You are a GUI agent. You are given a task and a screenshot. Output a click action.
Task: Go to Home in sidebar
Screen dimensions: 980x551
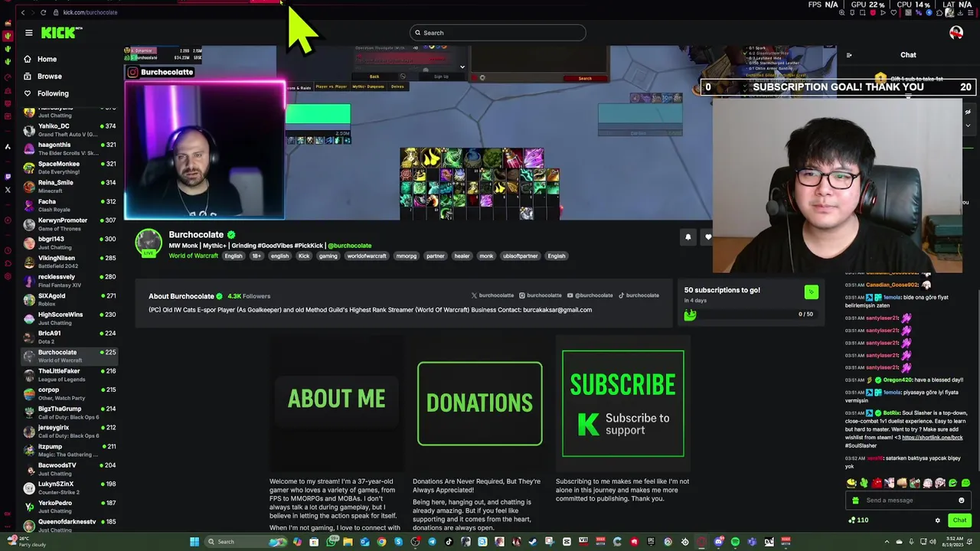coord(47,59)
